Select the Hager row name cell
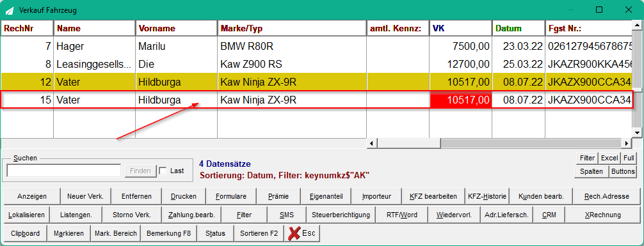 click(95, 47)
